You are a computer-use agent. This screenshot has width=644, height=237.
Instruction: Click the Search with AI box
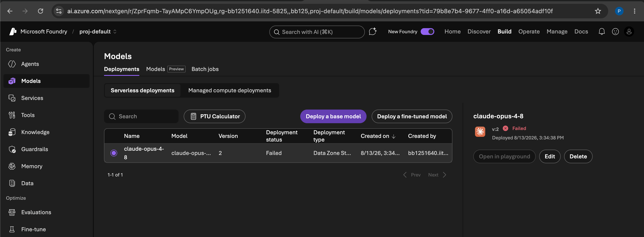pos(317,32)
